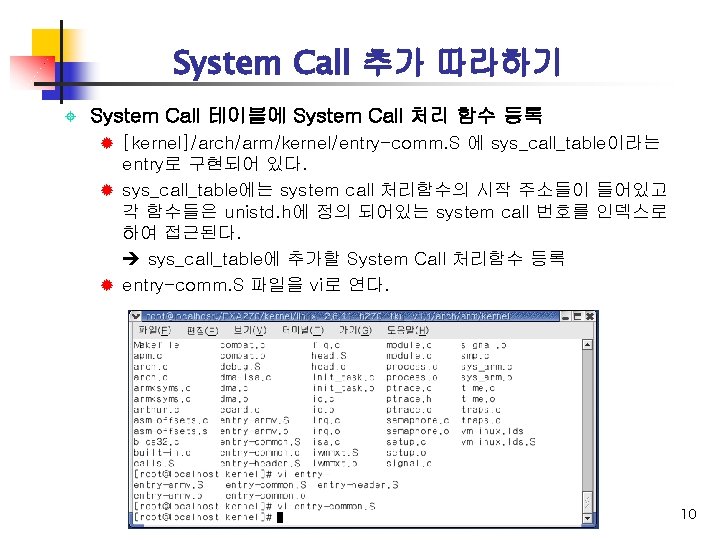Viewport: 720px width, 540px height.
Task: Click setup.c in the listing
Action: coord(406,442)
